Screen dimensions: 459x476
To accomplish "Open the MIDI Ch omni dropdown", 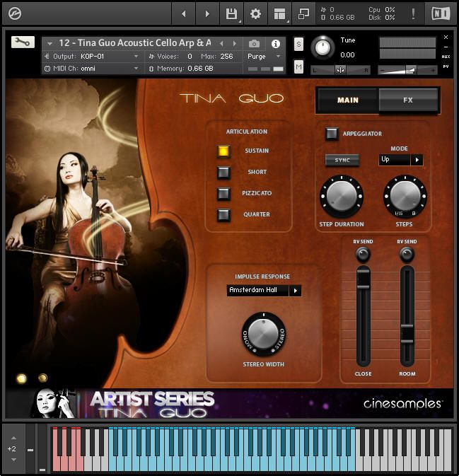I will coord(136,69).
